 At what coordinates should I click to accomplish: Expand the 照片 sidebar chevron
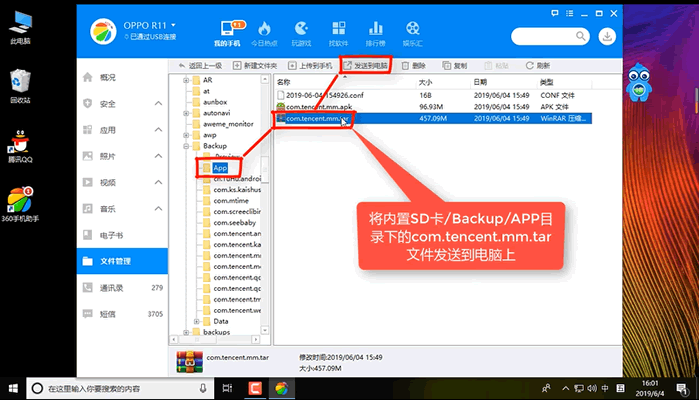pyautogui.click(x=158, y=156)
